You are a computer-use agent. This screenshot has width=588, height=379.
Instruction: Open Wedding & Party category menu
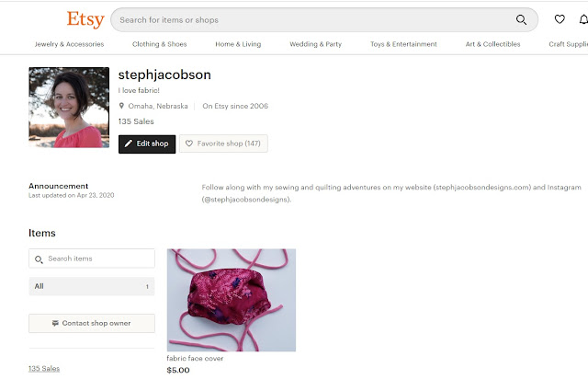[316, 44]
